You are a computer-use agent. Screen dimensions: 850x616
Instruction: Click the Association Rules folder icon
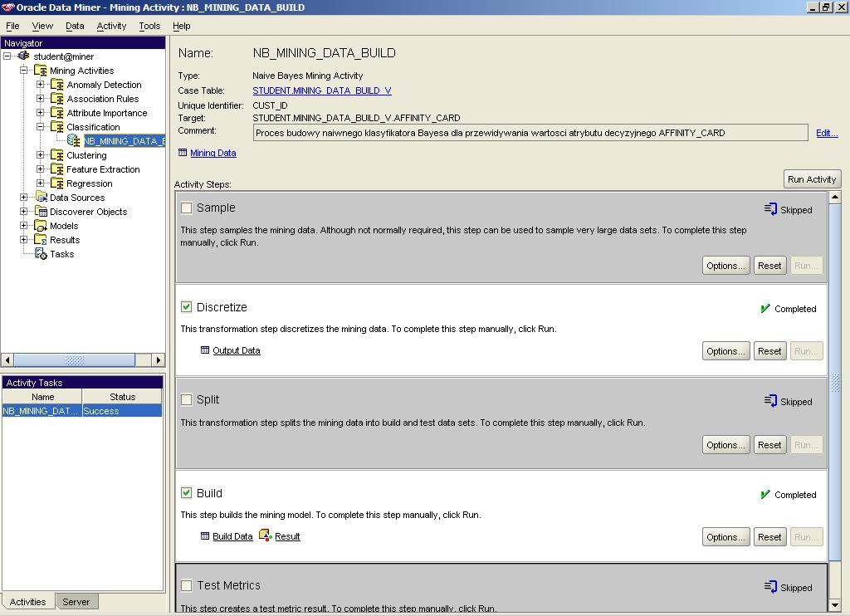pos(57,98)
